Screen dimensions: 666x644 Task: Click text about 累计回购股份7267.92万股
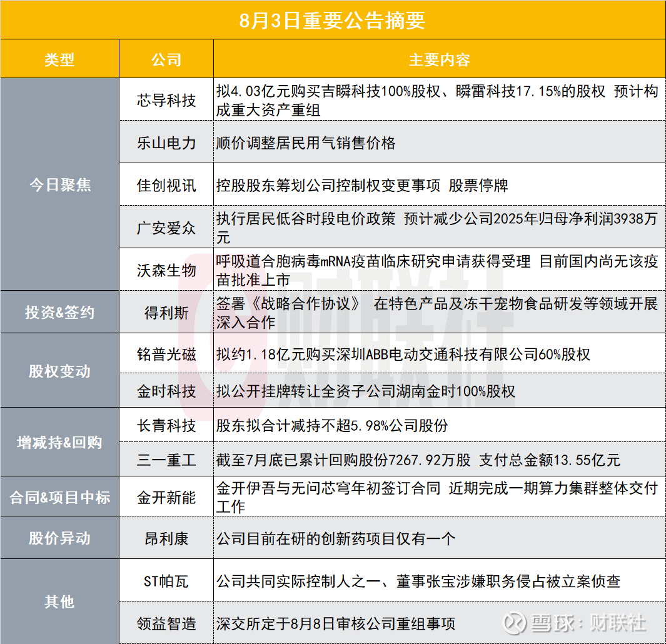(418, 460)
